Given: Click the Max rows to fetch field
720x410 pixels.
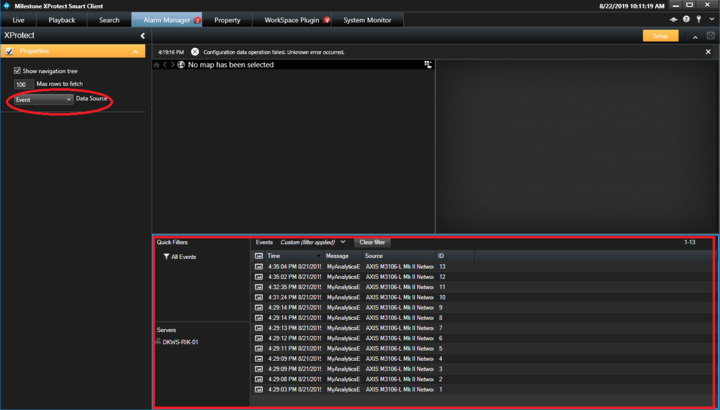Looking at the screenshot, I should coord(22,85).
